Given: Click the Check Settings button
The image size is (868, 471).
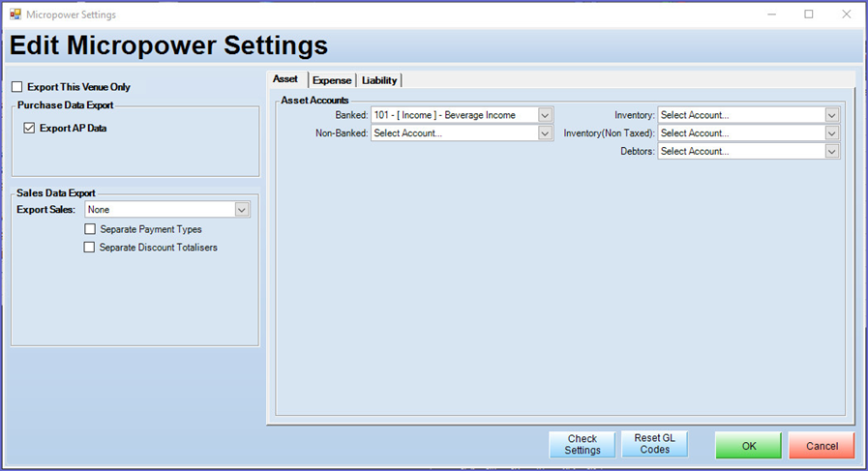Looking at the screenshot, I should point(583,445).
